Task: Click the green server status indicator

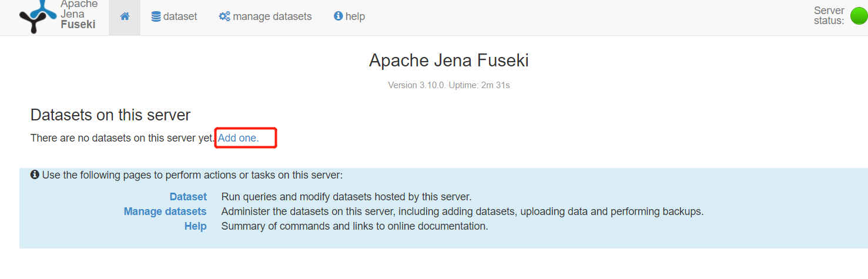Action: point(859,16)
